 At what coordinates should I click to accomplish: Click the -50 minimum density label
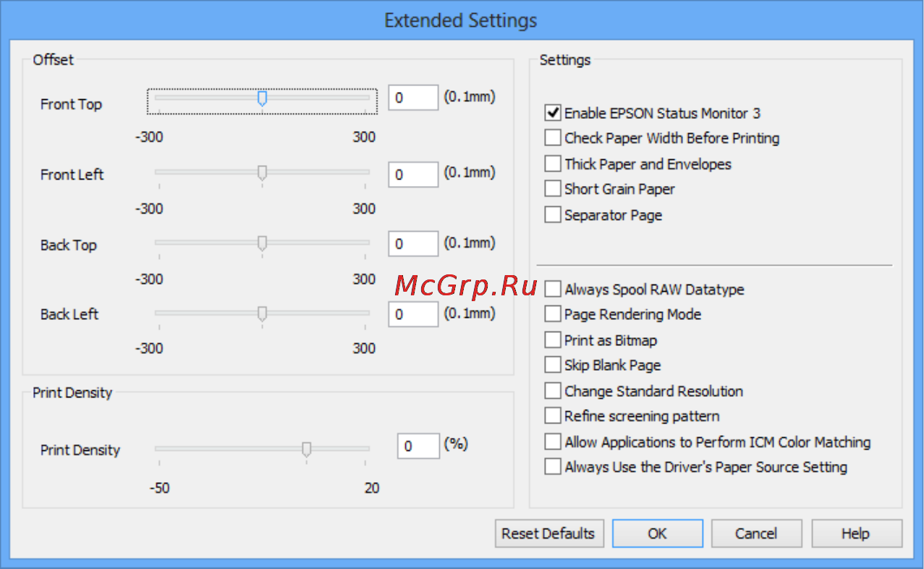pos(159,488)
